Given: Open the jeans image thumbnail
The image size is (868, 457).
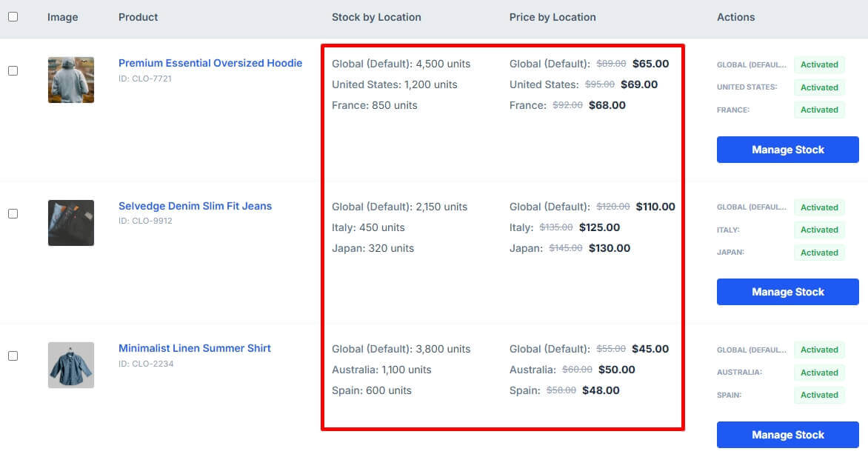Looking at the screenshot, I should pyautogui.click(x=70, y=222).
